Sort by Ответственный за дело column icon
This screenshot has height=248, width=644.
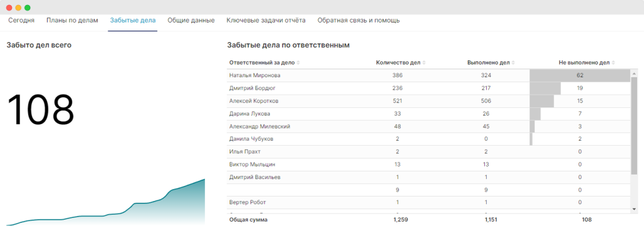pyautogui.click(x=298, y=63)
